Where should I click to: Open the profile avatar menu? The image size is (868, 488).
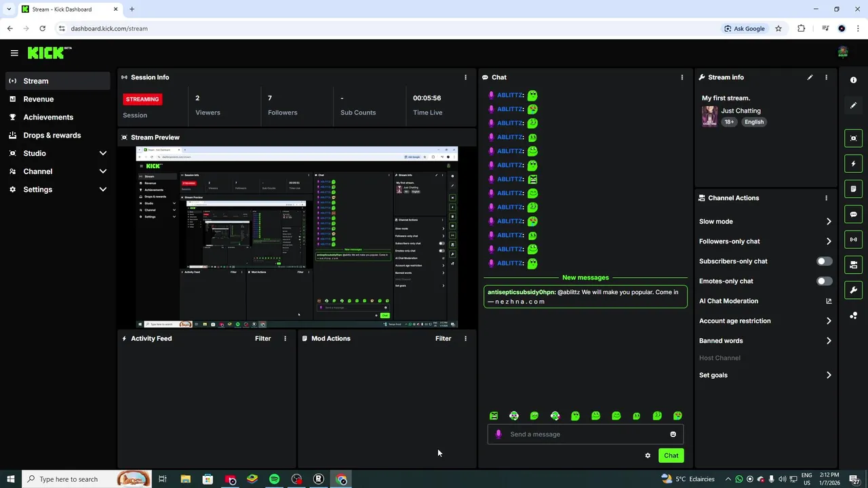coord(843,52)
